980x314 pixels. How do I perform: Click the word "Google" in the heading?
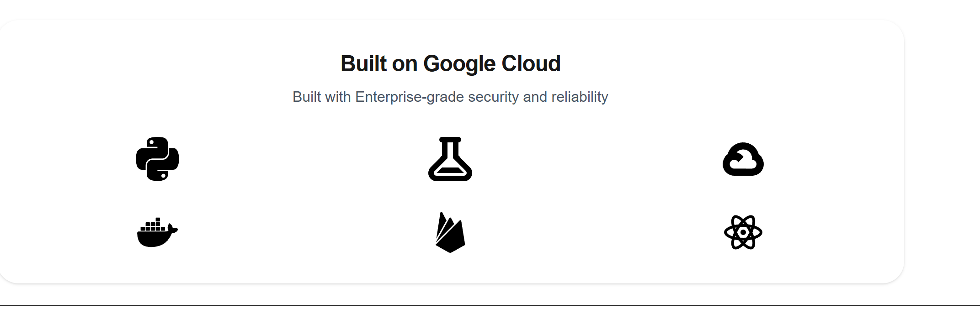pos(459,63)
